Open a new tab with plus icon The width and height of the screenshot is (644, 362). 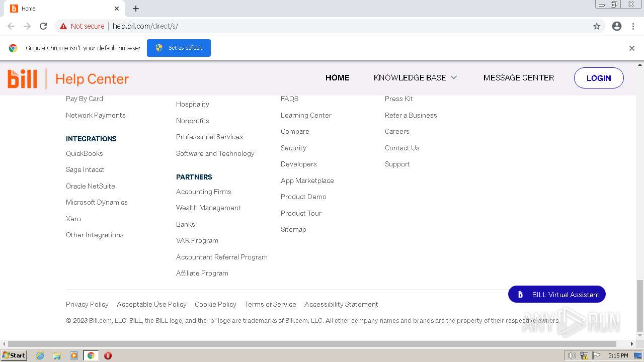(x=136, y=9)
